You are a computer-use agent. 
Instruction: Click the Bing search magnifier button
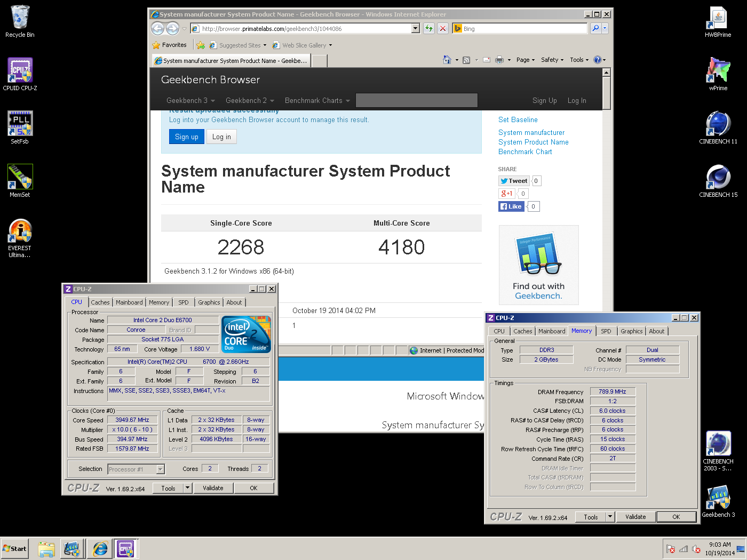coord(595,28)
